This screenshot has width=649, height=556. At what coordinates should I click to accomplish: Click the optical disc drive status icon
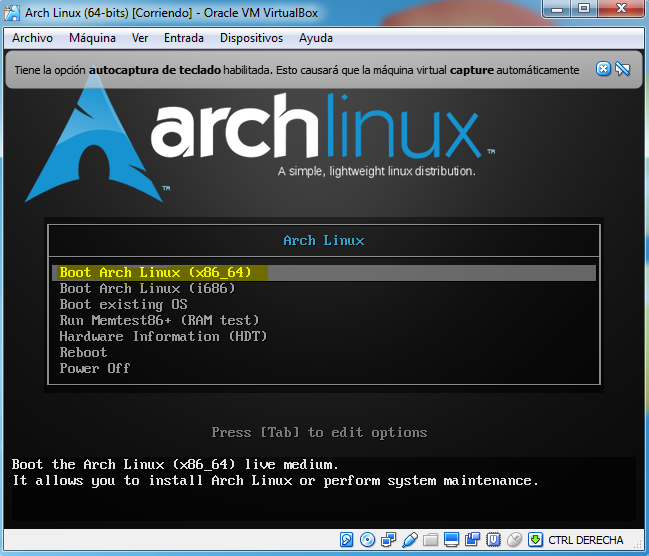(368, 541)
